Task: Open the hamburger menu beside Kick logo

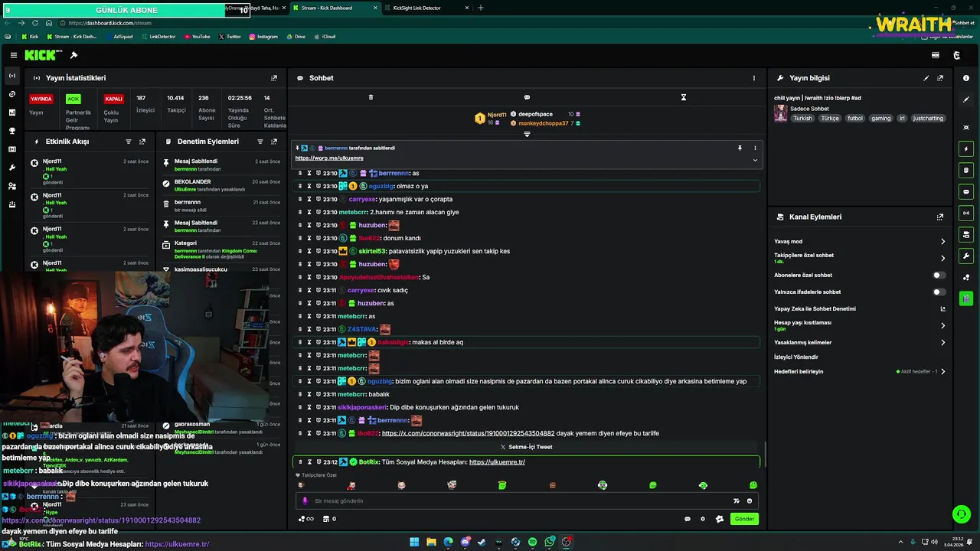Action: pos(14,55)
